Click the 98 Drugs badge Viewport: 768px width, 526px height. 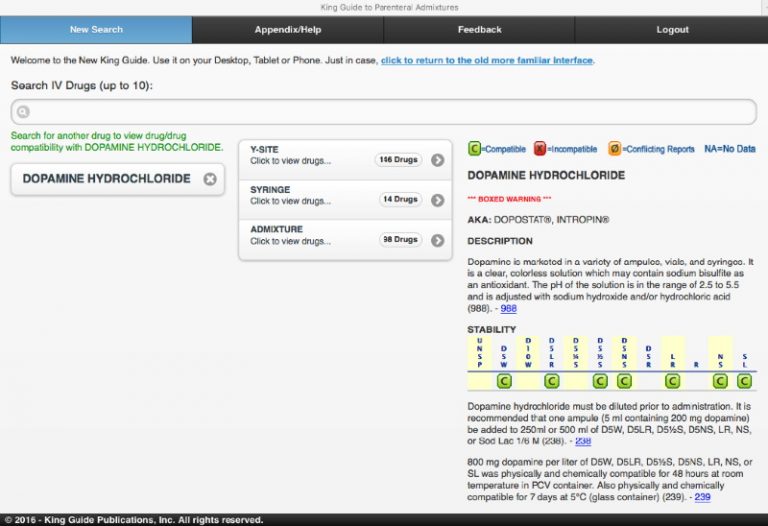point(400,239)
